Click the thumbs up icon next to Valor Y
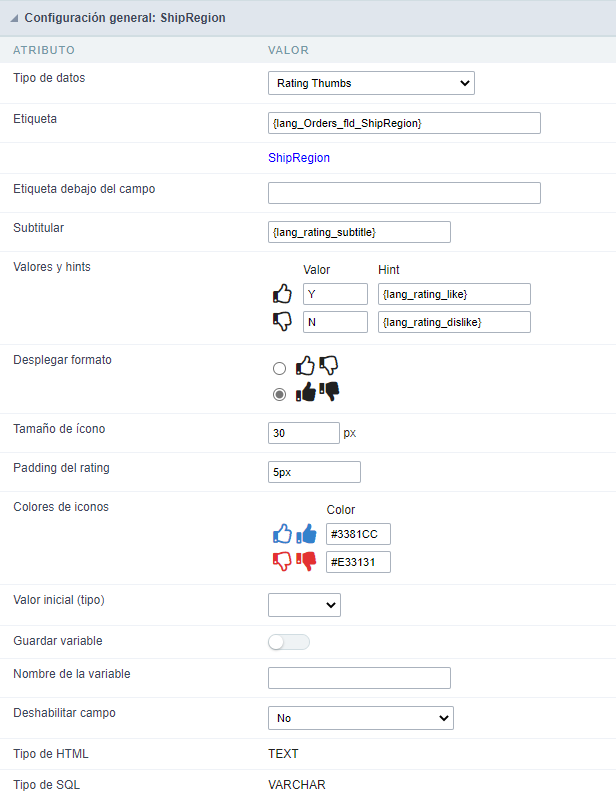 (282, 293)
